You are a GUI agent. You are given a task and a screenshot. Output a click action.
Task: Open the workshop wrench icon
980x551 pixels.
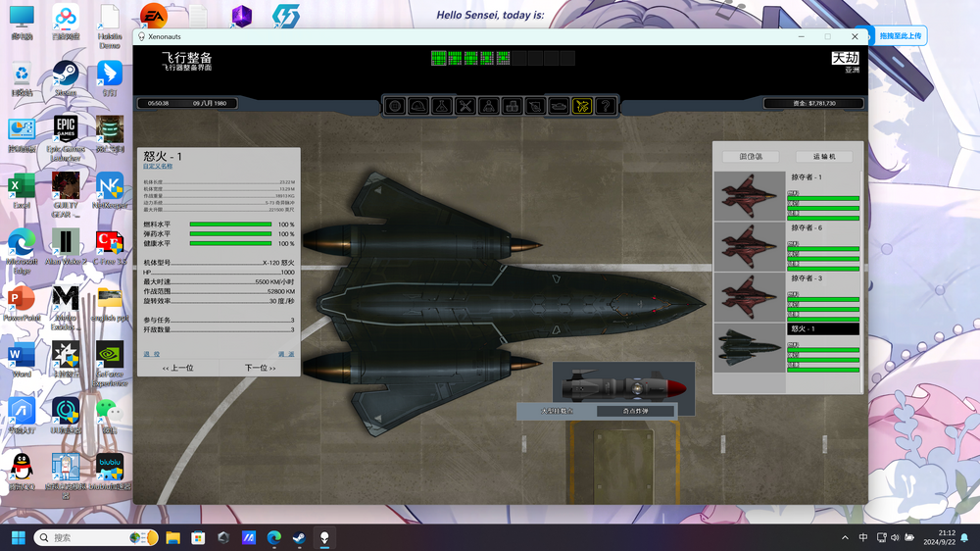click(465, 106)
